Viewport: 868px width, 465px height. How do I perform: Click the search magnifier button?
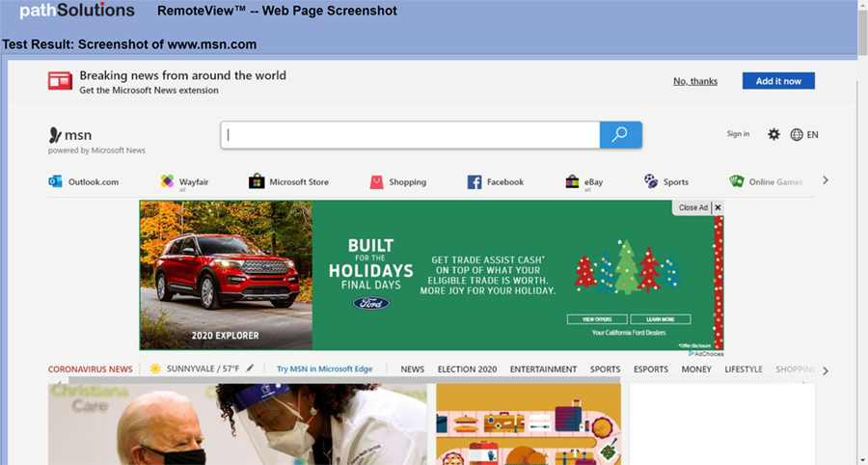(620, 135)
